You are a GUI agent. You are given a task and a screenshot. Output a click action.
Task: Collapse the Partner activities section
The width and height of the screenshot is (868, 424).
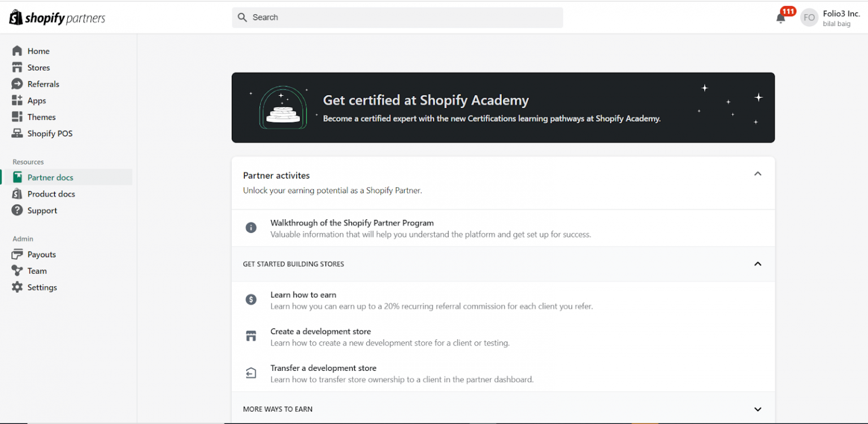(x=757, y=174)
